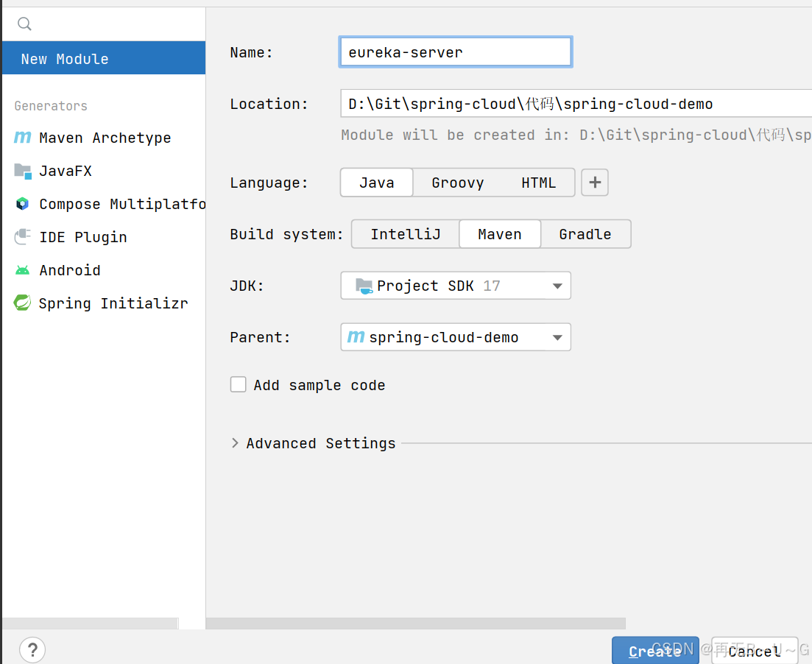
Task: Click the Generators section heading
Action: 51,106
